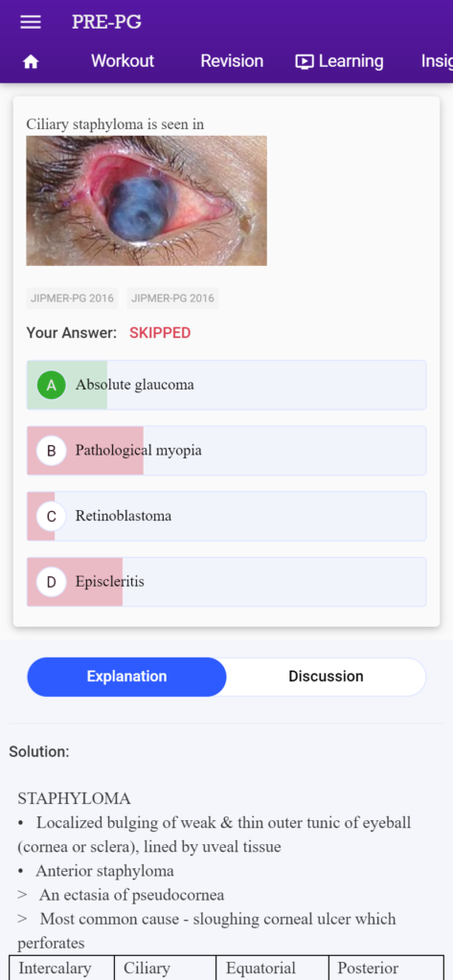The width and height of the screenshot is (453, 980).
Task: Switch to the Explanation toggle
Action: tap(127, 677)
